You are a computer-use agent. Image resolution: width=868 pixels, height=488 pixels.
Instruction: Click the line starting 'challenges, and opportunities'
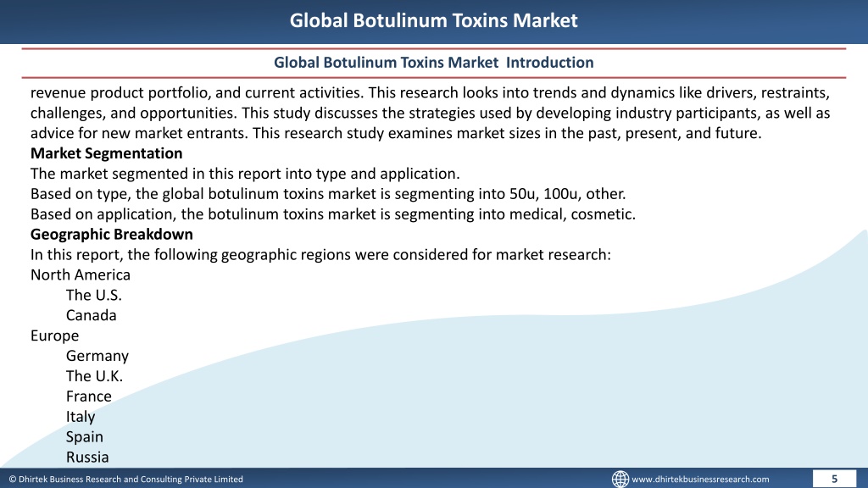[x=430, y=113]
